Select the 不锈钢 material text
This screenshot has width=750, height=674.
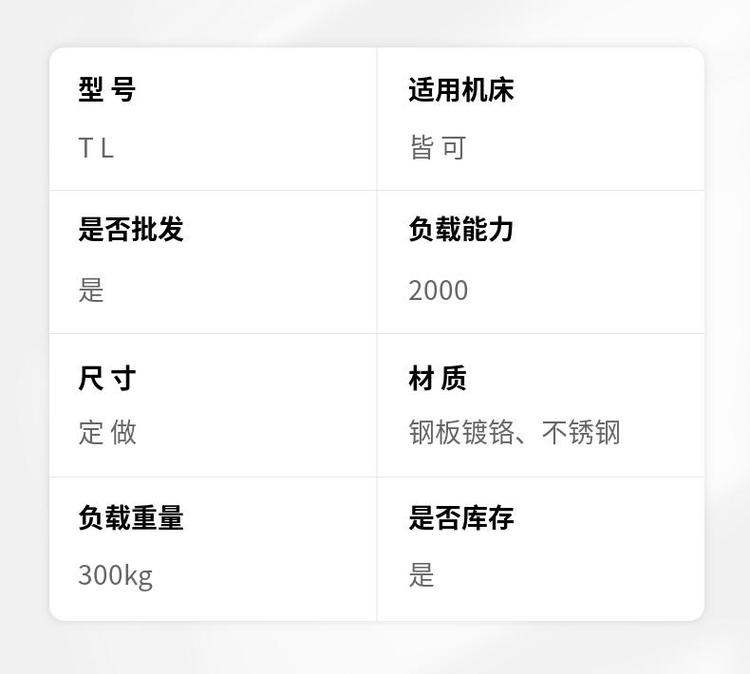click(x=581, y=432)
